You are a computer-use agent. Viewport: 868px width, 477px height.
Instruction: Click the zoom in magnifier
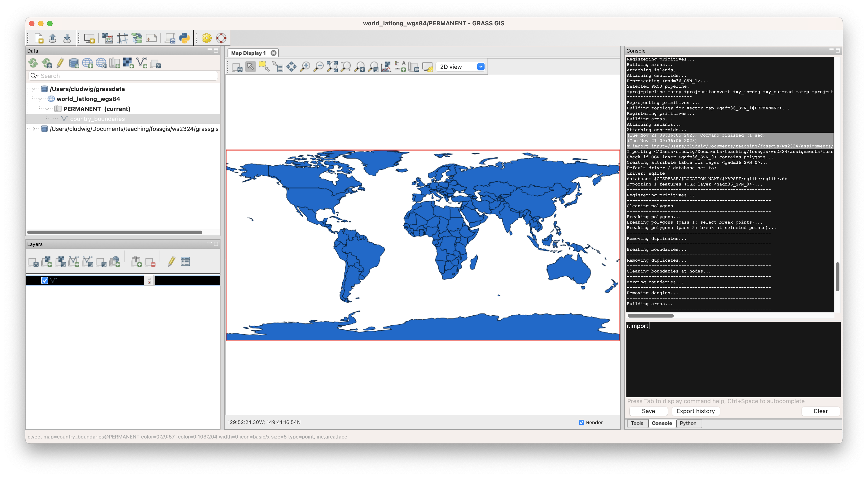pyautogui.click(x=305, y=67)
